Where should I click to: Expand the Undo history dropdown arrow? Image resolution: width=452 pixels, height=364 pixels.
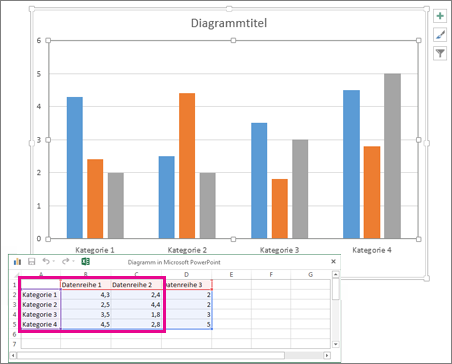(x=54, y=262)
